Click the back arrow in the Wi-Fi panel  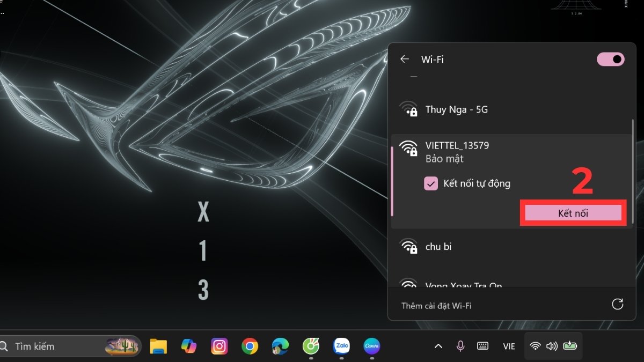tap(404, 59)
